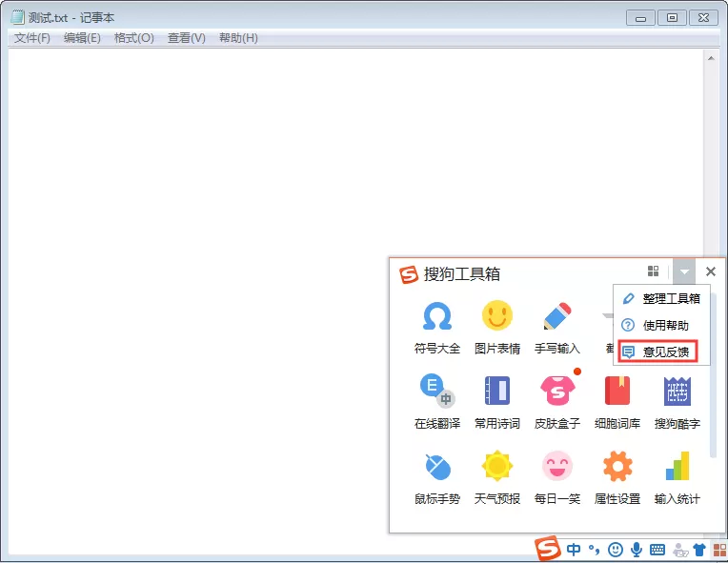The image size is (728, 563).
Task: Switch toolbox grid view layout
Action: [x=654, y=271]
